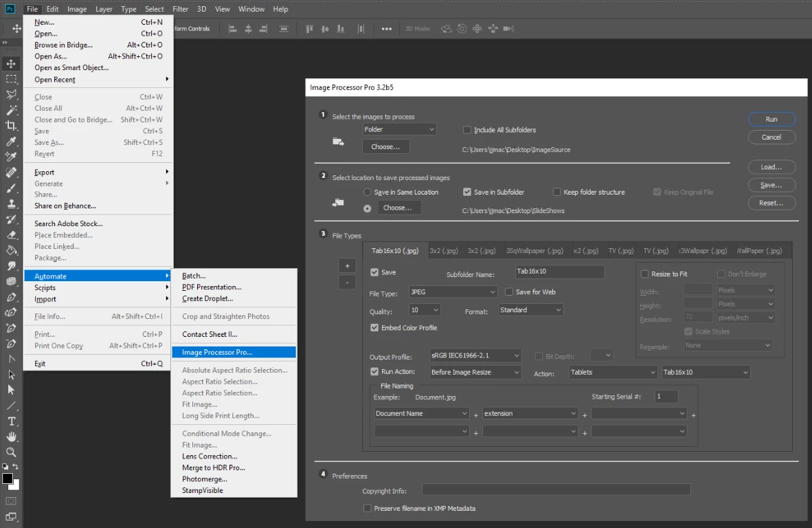Click the Subfolder Name field
Viewport: 812px width, 528px height.
click(560, 272)
